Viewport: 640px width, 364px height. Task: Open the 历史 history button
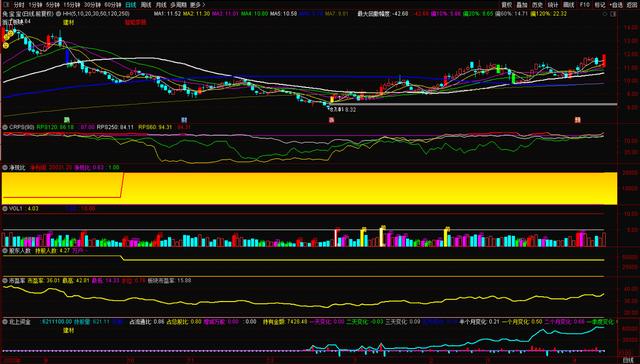tap(537, 5)
